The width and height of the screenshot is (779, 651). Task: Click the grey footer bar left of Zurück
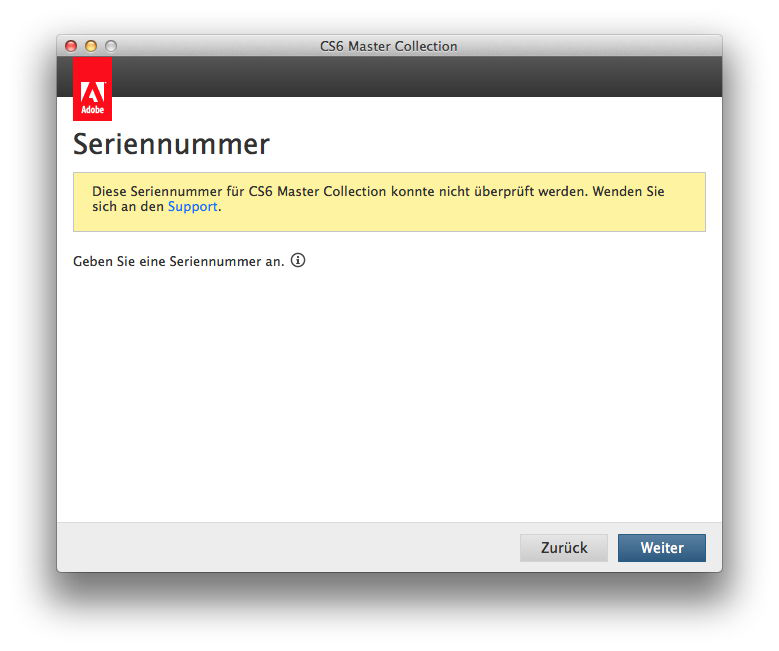tap(280, 547)
